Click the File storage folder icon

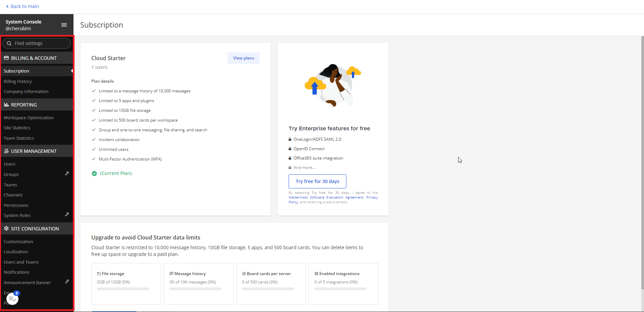[x=99, y=274]
